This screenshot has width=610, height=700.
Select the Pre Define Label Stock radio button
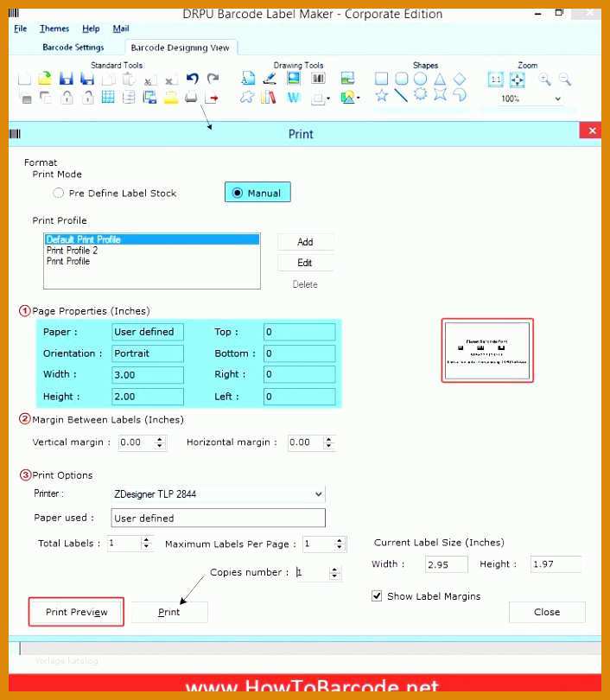58,193
